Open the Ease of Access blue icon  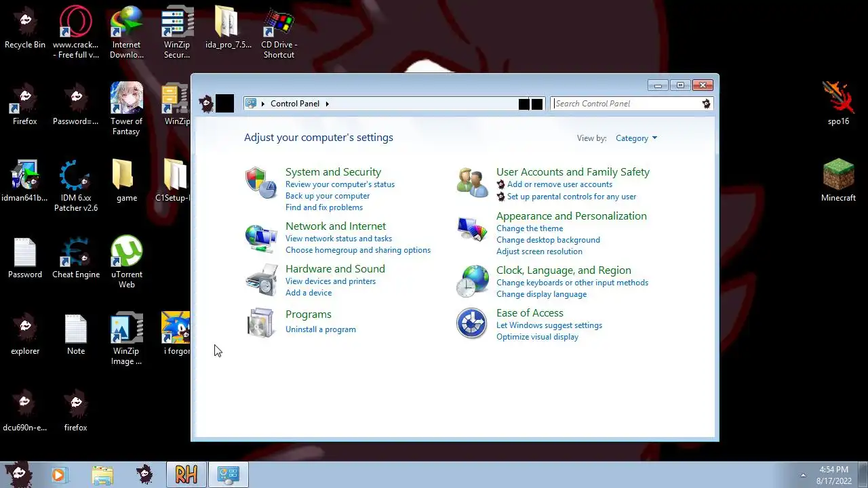click(471, 323)
